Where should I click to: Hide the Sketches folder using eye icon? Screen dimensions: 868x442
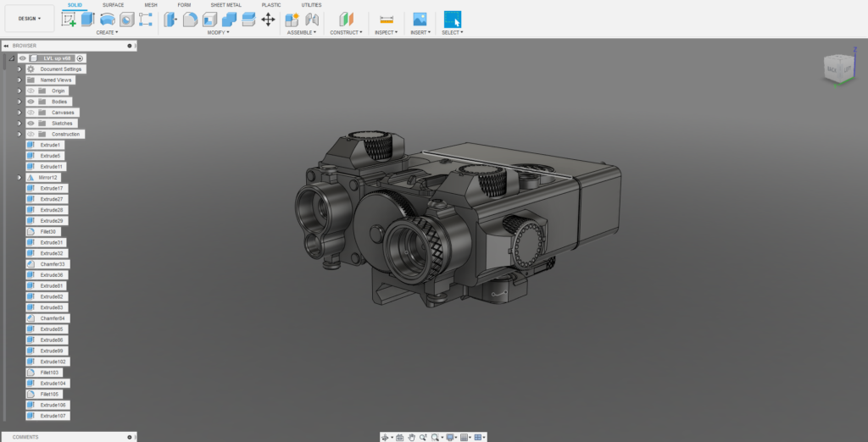[x=31, y=124]
